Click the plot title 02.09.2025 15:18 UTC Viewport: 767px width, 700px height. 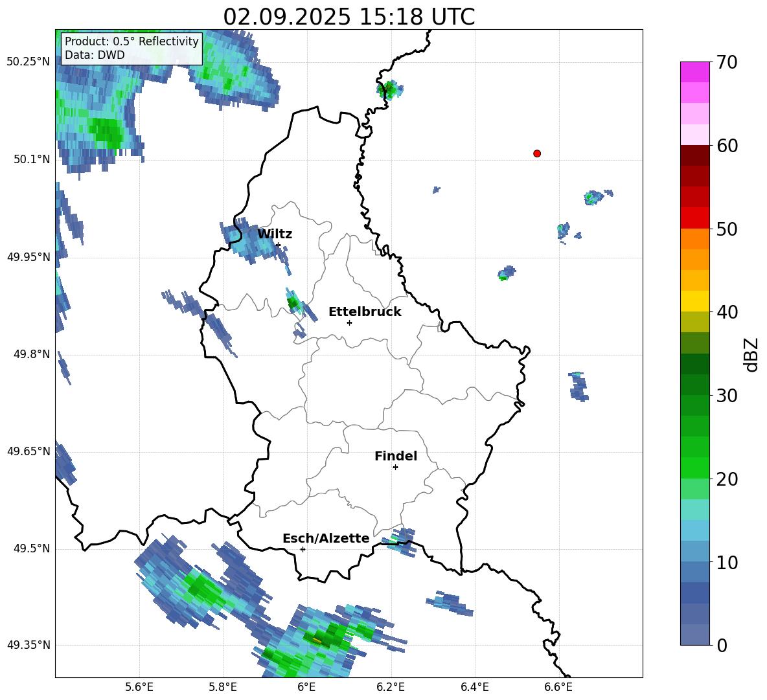click(x=349, y=17)
